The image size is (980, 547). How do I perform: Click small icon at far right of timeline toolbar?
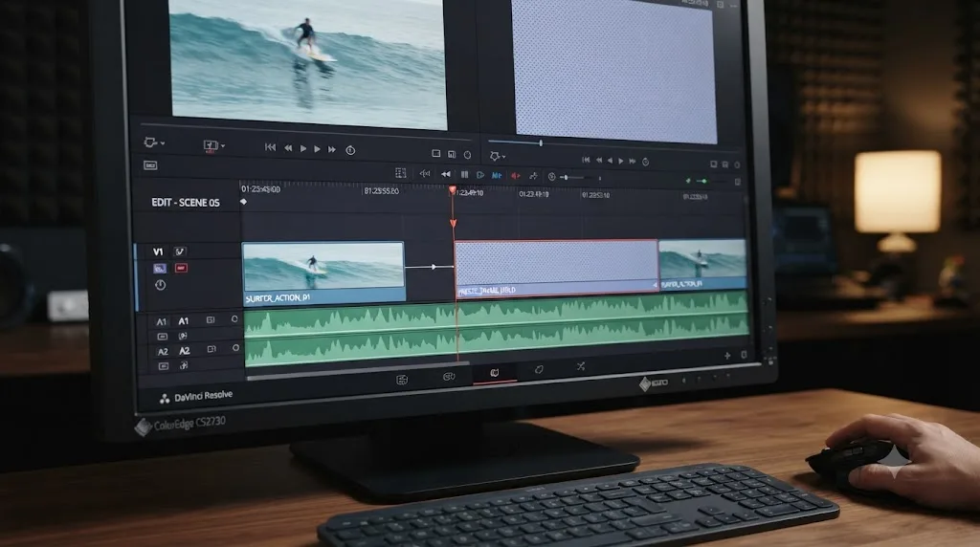[738, 182]
